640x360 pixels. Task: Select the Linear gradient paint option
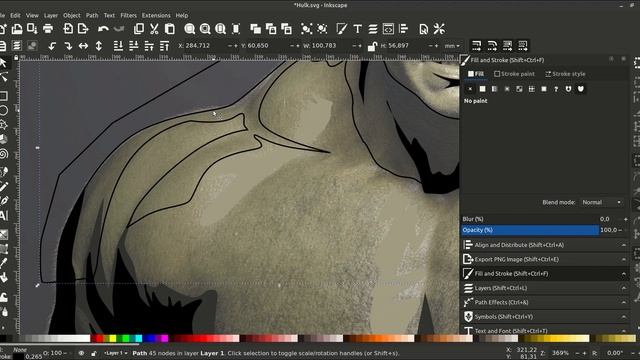pos(495,89)
